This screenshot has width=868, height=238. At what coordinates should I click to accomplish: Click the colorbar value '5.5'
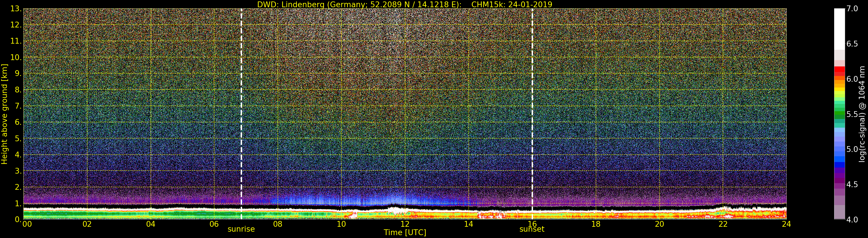pyautogui.click(x=852, y=114)
